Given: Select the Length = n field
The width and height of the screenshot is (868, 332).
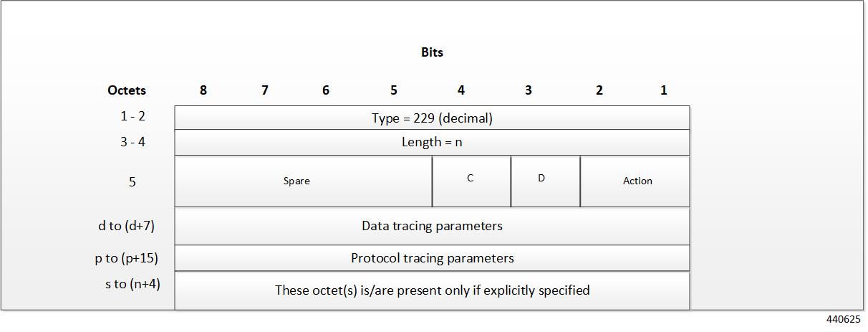Looking at the screenshot, I should coord(432,142).
